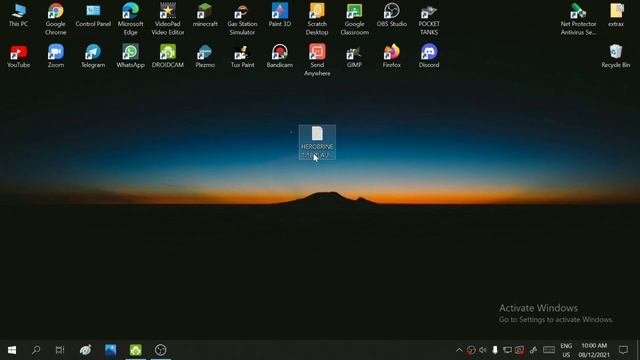This screenshot has height=360, width=640.
Task: Open touch keyboard from taskbar
Action: pyautogui.click(x=549, y=350)
